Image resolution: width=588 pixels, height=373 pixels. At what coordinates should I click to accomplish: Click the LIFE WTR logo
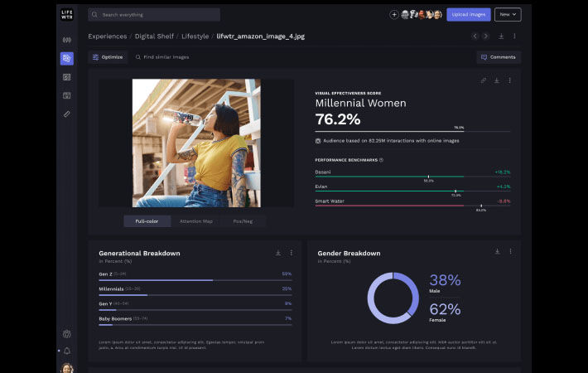tap(67, 15)
